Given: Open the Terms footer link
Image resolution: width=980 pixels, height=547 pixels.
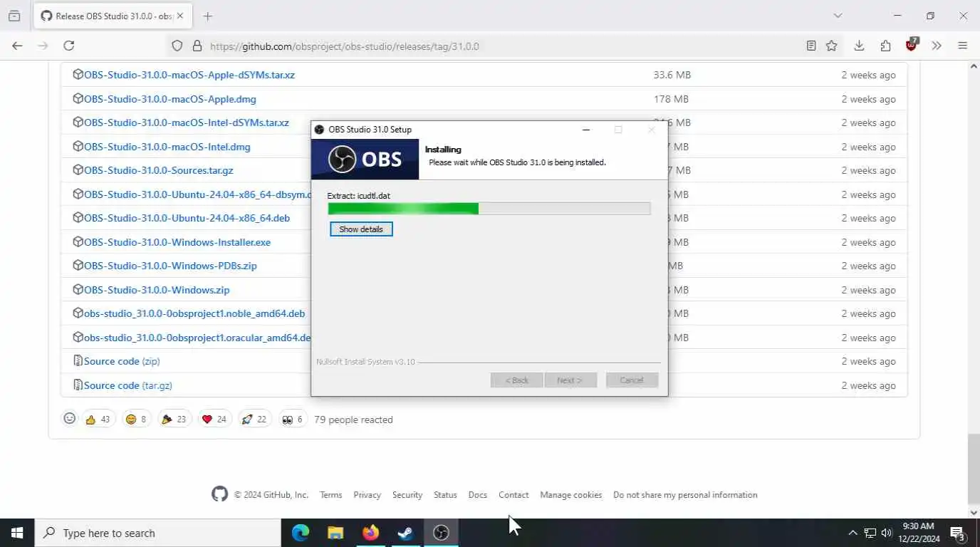Looking at the screenshot, I should (x=330, y=495).
